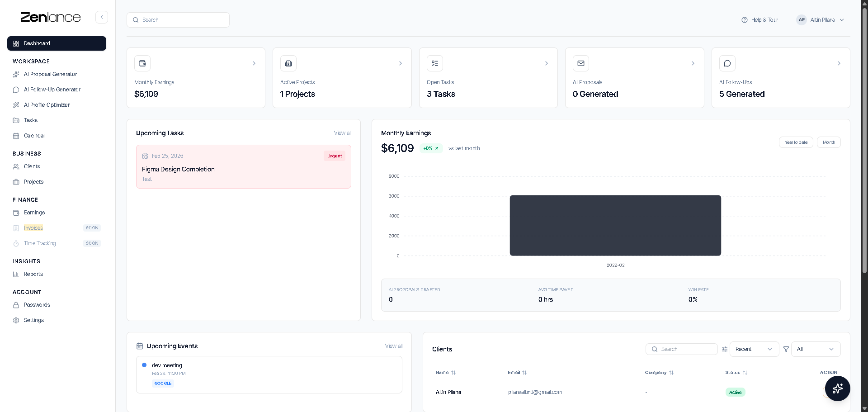This screenshot has width=868, height=412.
Task: Open the AI Proposal Generator from sidebar
Action: click(x=49, y=74)
